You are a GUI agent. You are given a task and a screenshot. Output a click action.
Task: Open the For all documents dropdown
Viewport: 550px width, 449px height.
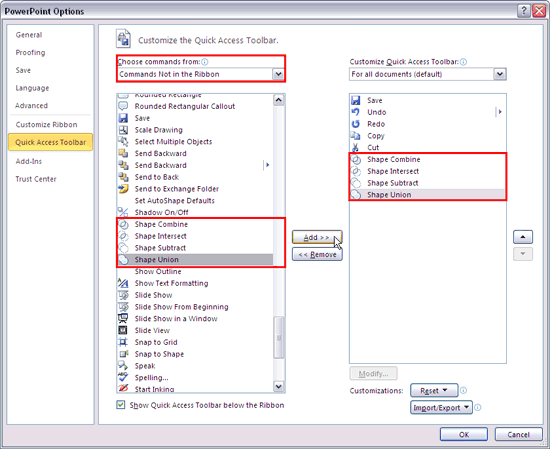(x=428, y=74)
